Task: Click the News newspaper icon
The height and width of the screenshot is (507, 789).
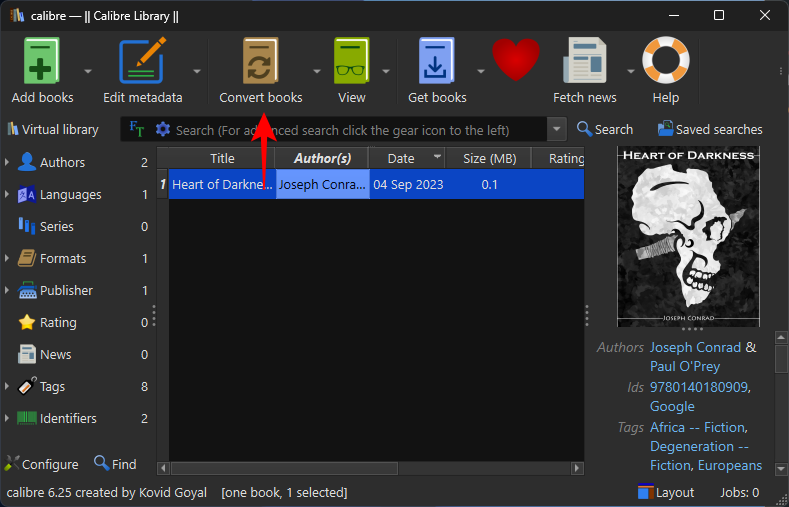Action: click(27, 355)
